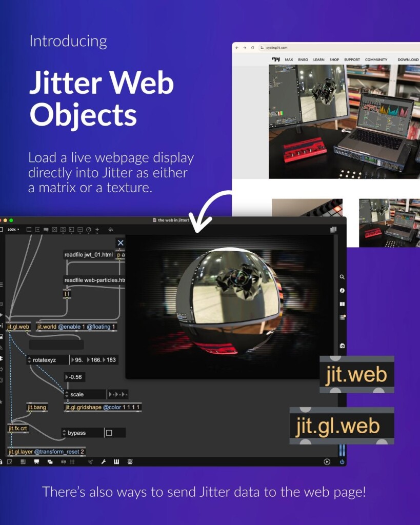Select the jit.world @enable object

(x=76, y=327)
